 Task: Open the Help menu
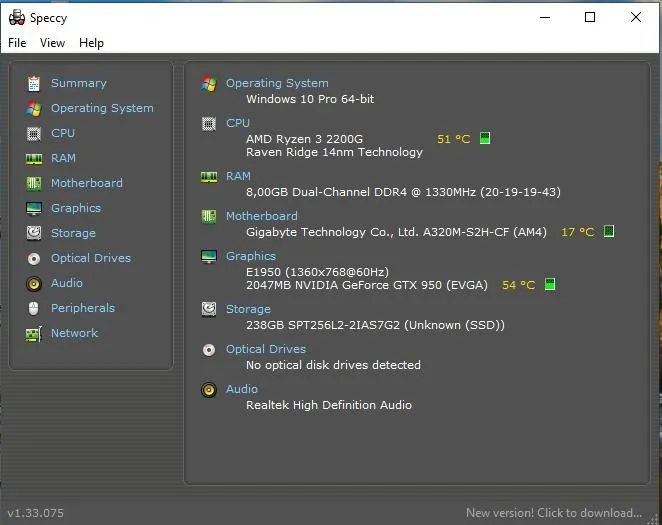[91, 43]
